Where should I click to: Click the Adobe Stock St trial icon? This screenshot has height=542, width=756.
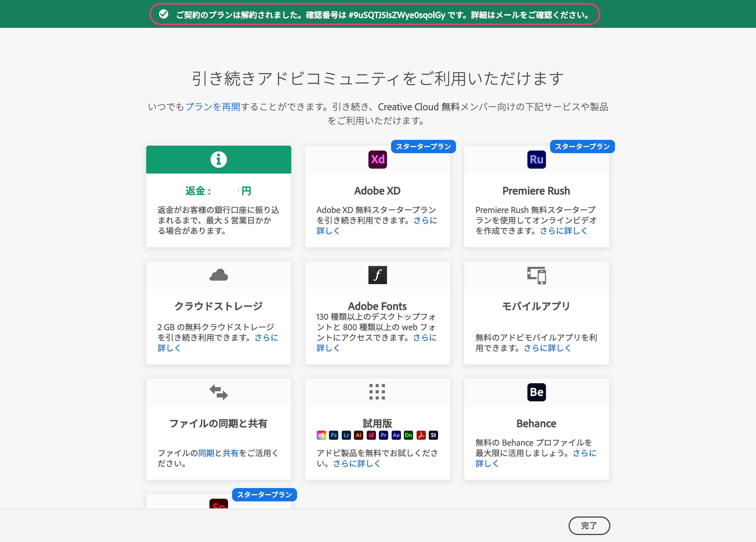(x=433, y=435)
